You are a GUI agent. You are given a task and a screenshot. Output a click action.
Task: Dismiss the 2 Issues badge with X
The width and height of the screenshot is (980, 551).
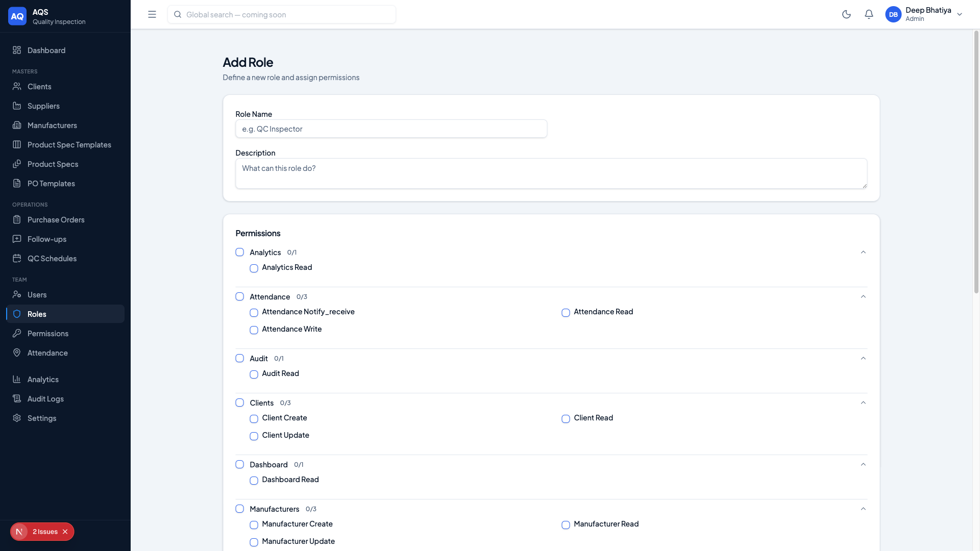pyautogui.click(x=65, y=532)
